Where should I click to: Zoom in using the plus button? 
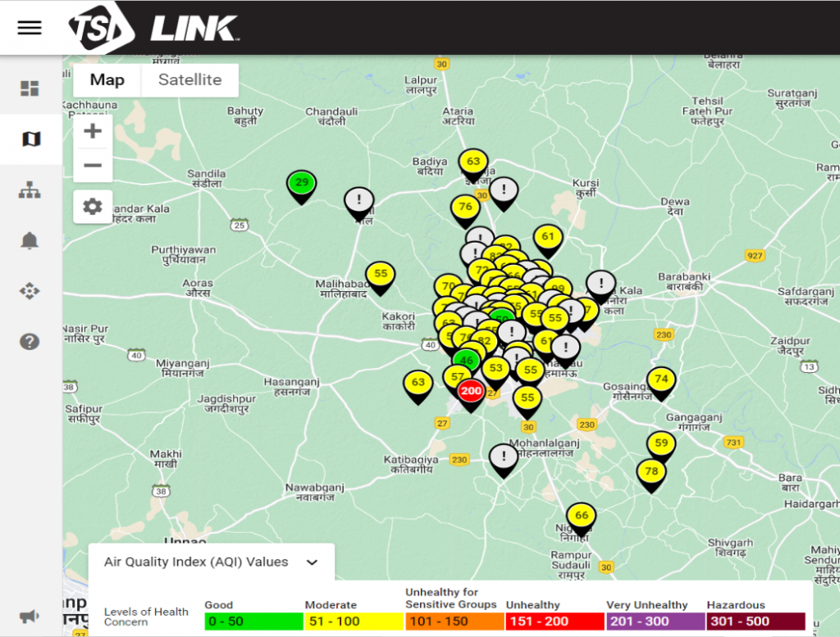pos(93,131)
